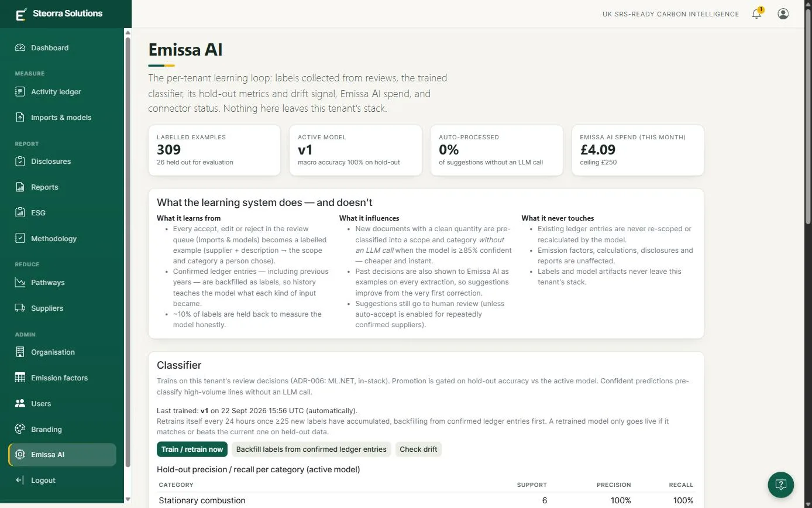The height and width of the screenshot is (508, 812).
Task: Click the Methodology checklist icon
Action: 20,239
